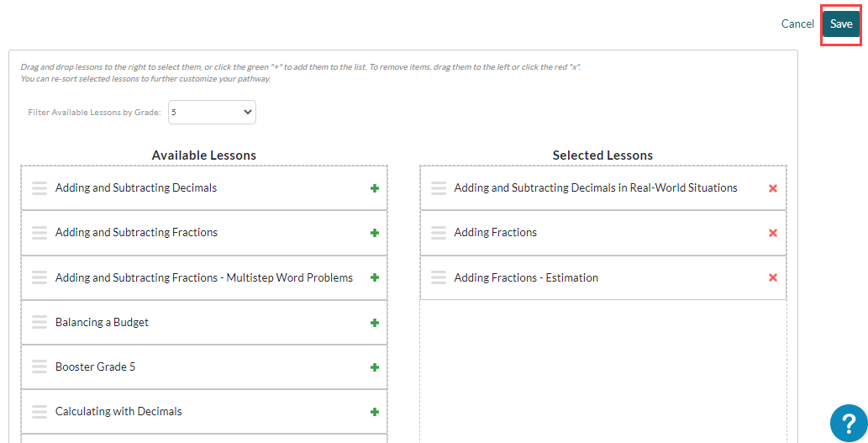This screenshot has width=868, height=443.
Task: Click drag handle of Balancing a Budget
Action: pos(39,322)
